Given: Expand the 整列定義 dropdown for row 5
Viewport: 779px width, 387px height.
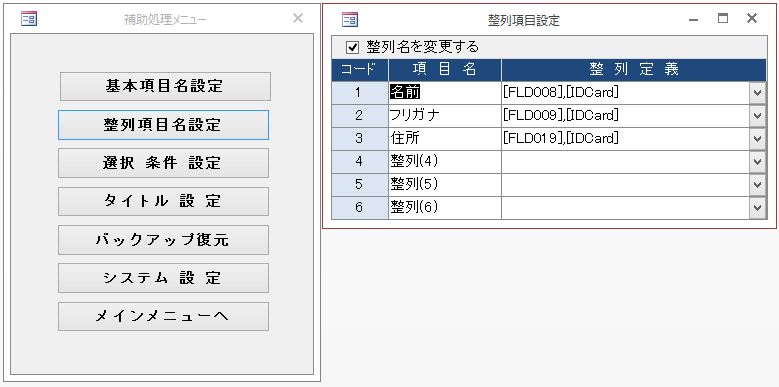Looking at the screenshot, I should 758,185.
